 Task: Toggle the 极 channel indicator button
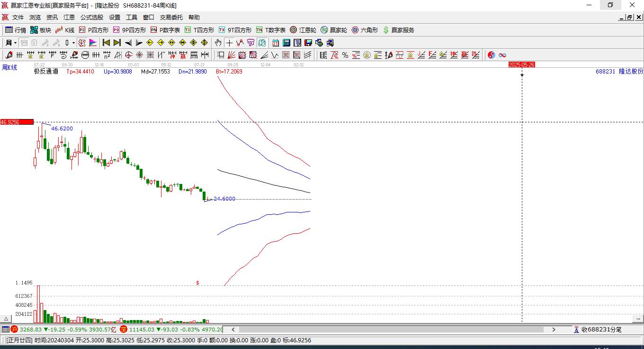[x=82, y=43]
